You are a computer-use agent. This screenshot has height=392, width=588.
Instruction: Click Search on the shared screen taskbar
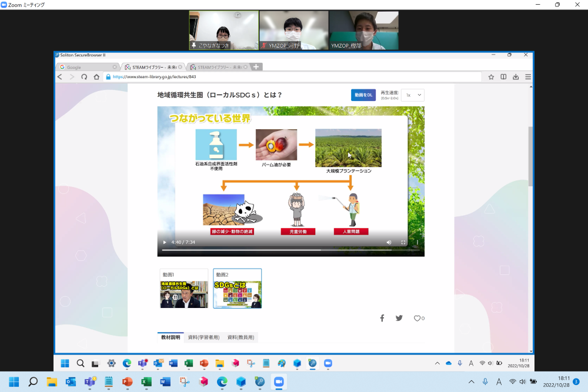point(80,363)
